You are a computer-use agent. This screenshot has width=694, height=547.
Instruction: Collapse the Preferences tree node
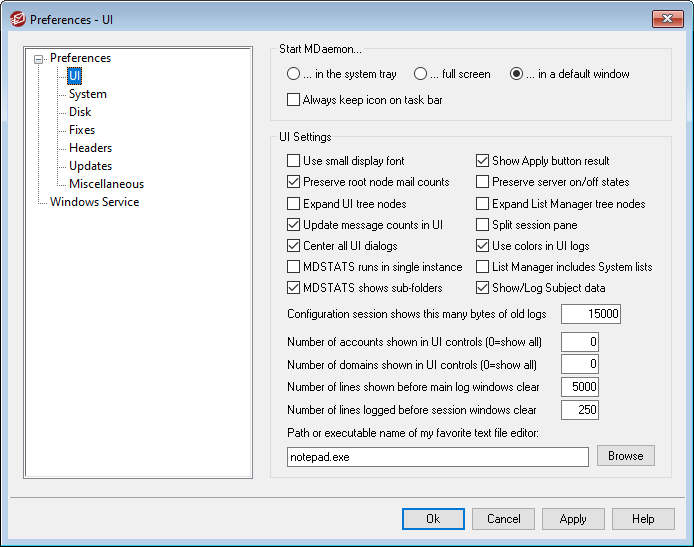pyautogui.click(x=39, y=59)
